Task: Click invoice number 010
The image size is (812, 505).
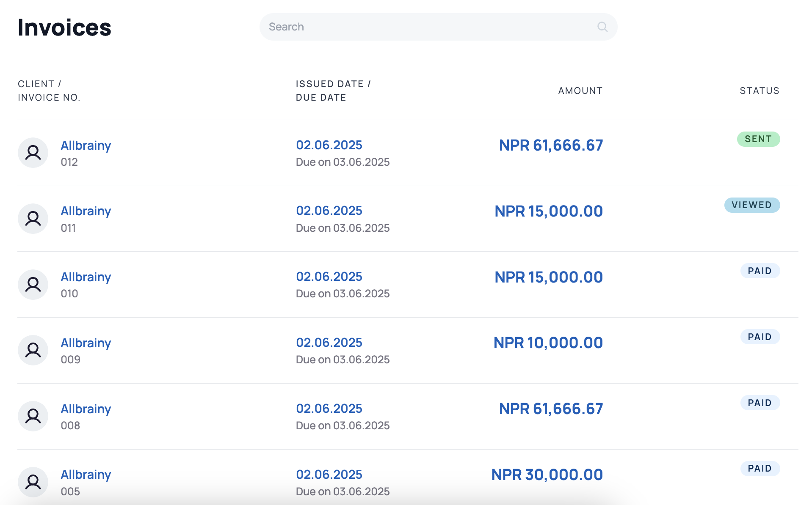Action: pos(69,294)
